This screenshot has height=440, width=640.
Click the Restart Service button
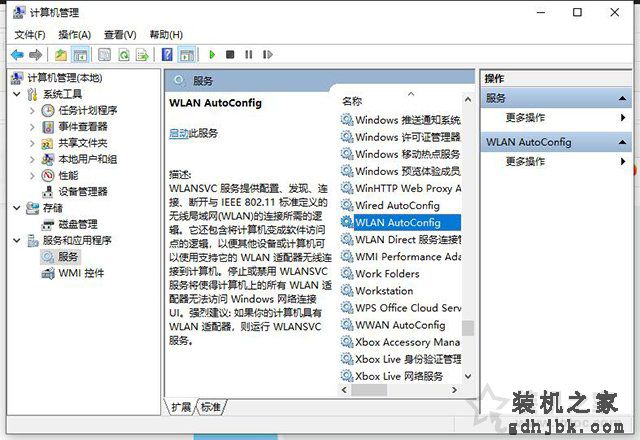268,54
